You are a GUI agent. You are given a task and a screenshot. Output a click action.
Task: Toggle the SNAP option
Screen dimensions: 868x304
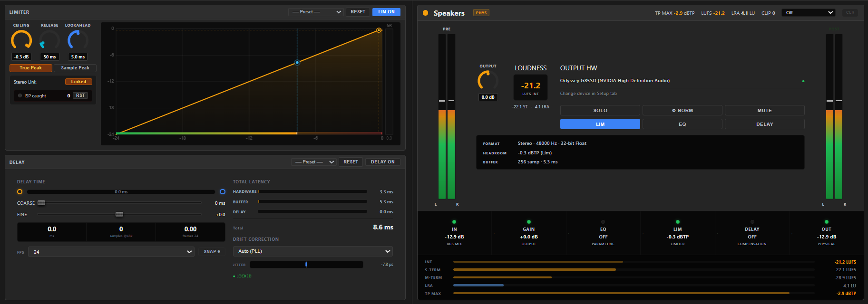[x=212, y=252]
